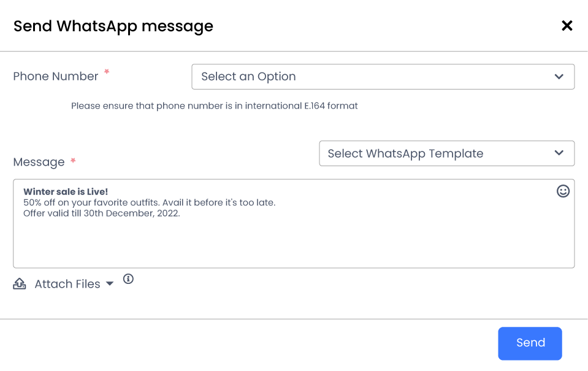
Task: Close the Send WhatsApp message dialog
Action: pyautogui.click(x=567, y=26)
